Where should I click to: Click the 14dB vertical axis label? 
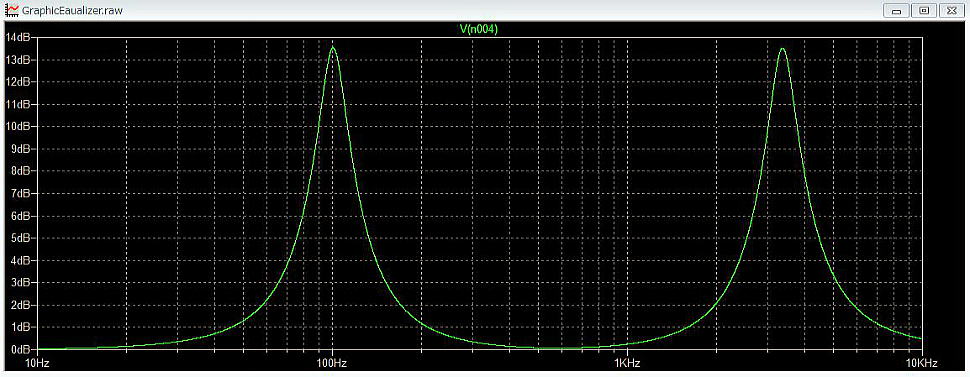pos(18,37)
